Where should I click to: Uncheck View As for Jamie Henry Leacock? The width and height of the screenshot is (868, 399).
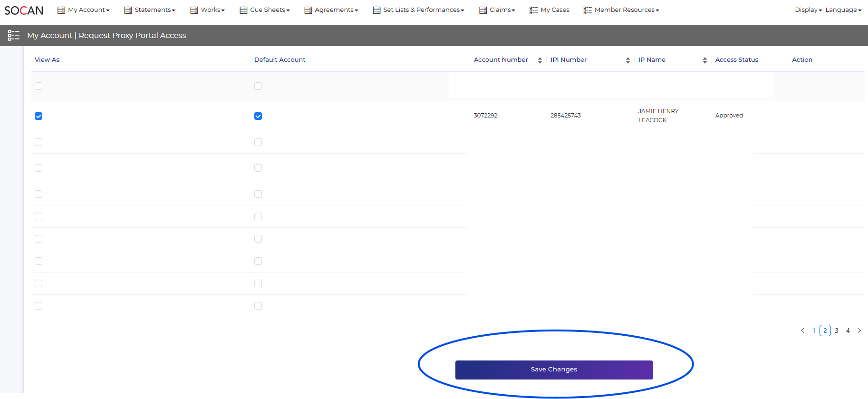(39, 116)
